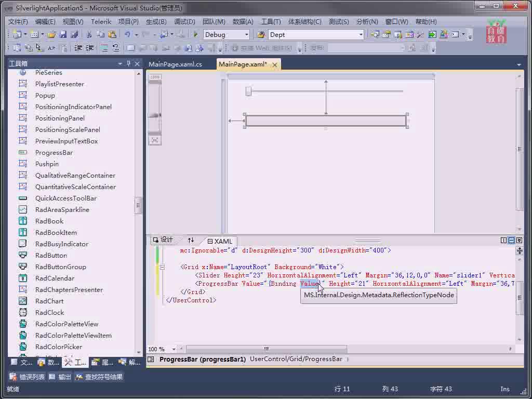The width and height of the screenshot is (532, 399).
Task: Open the 文件(F) menu
Action: (x=18, y=22)
